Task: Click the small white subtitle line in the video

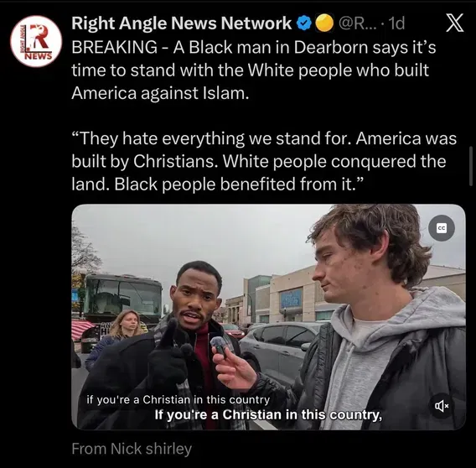Action: 178,399
